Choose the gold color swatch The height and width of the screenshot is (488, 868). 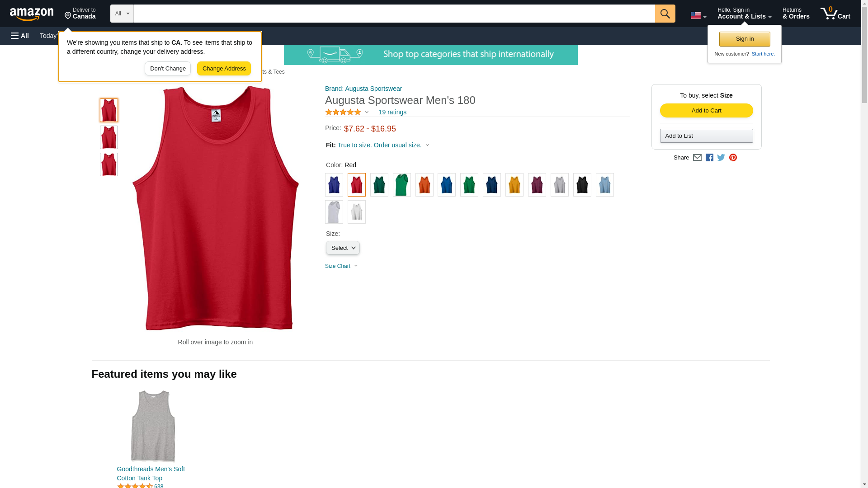pos(514,185)
